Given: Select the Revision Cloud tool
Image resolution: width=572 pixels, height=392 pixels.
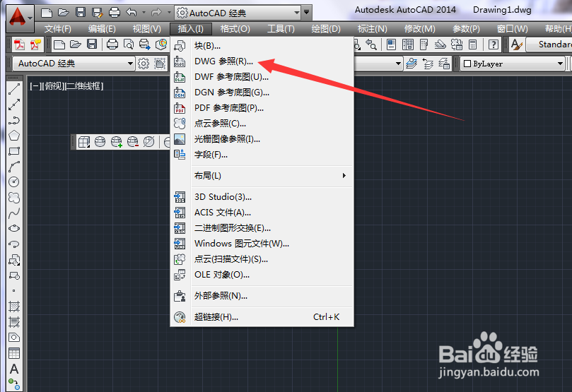Looking at the screenshot, I should 14,198.
